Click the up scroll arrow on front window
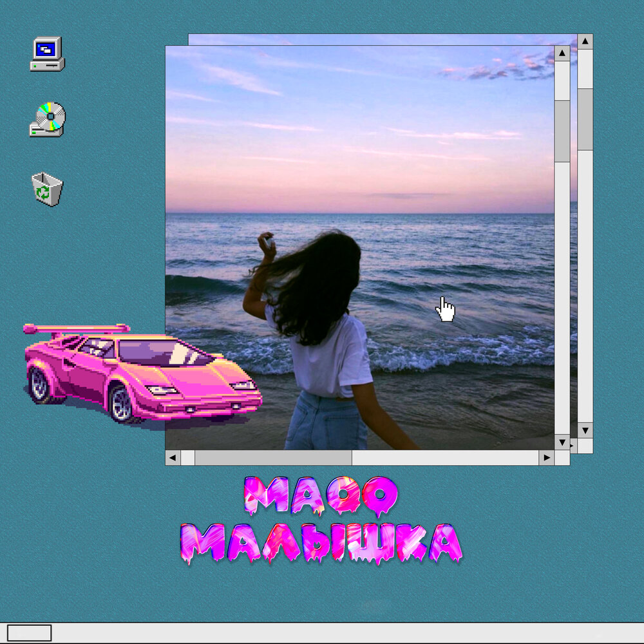The height and width of the screenshot is (644, 644). 561,53
